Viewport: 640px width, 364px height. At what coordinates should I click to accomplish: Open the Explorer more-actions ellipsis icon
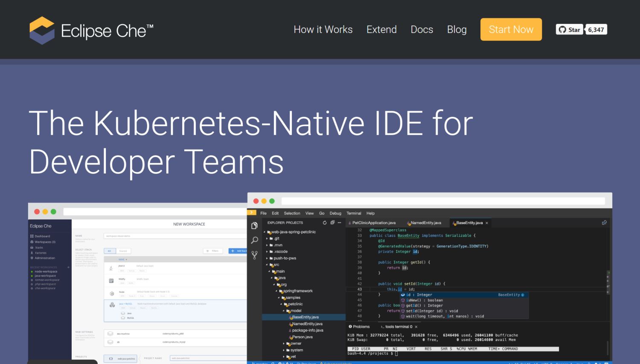340,222
